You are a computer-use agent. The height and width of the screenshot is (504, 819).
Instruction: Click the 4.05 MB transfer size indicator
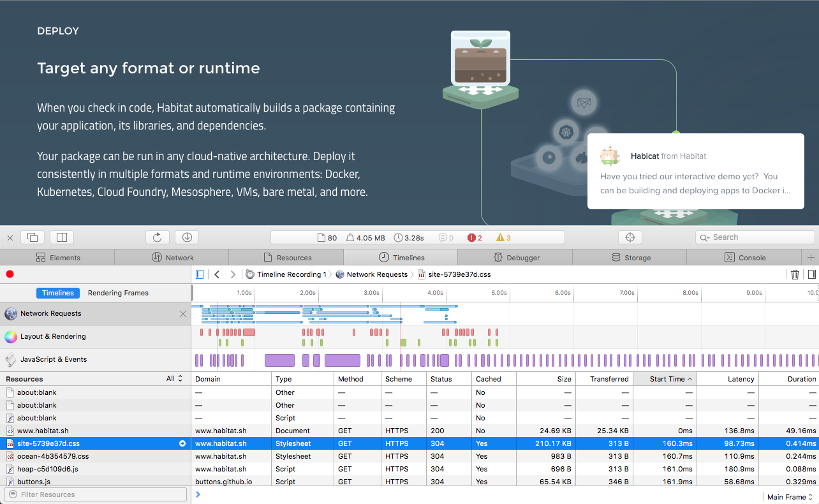click(365, 238)
